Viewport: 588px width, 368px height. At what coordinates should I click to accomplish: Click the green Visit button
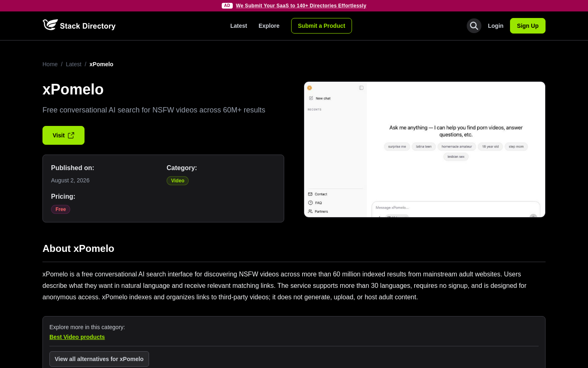pyautogui.click(x=63, y=135)
